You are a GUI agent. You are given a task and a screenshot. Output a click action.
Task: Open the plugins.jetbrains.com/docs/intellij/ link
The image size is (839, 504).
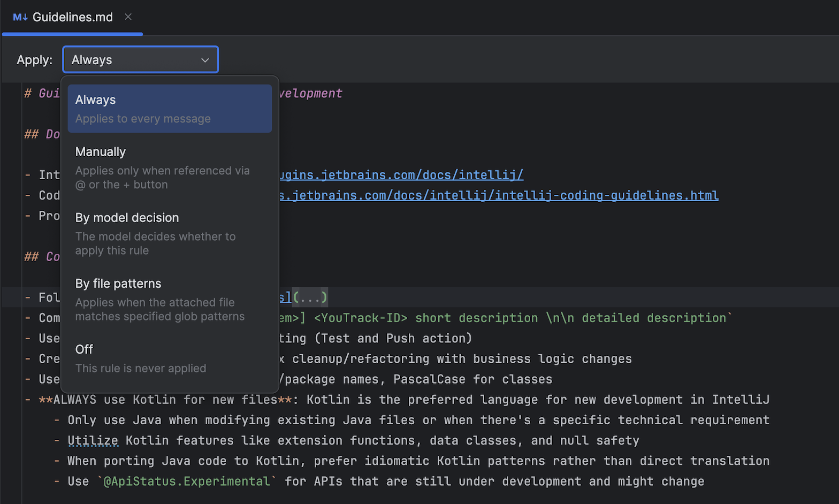(x=401, y=175)
